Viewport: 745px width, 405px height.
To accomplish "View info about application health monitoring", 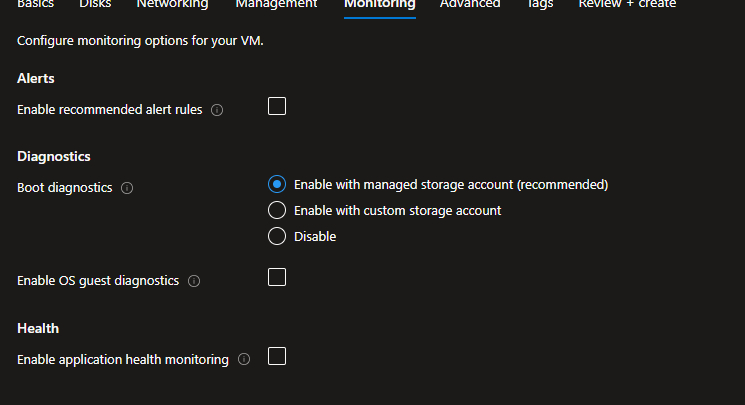I will coord(244,359).
